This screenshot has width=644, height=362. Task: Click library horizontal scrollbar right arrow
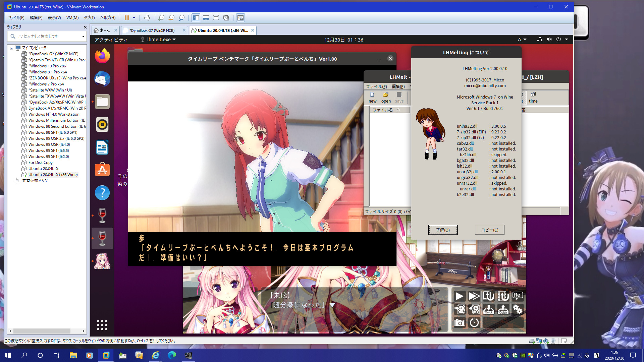[x=83, y=331]
